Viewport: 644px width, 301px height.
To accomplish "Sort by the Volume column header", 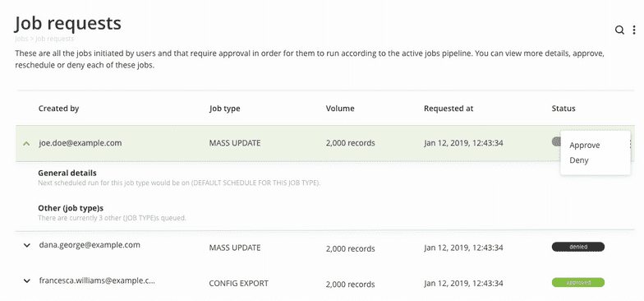I will tap(340, 109).
